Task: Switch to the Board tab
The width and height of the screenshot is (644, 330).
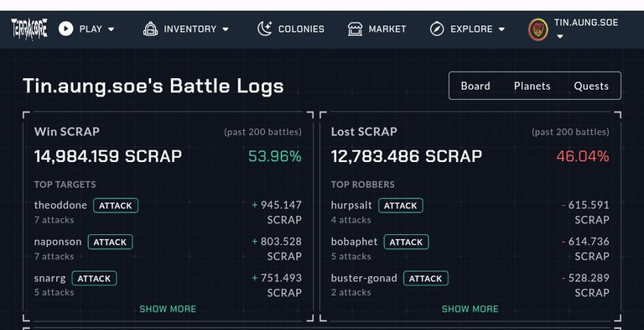Action: tap(475, 86)
